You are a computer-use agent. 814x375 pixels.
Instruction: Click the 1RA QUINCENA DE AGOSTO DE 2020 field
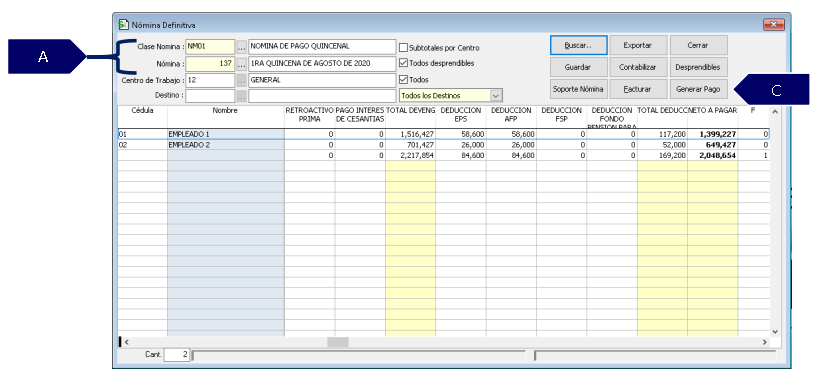(x=322, y=64)
